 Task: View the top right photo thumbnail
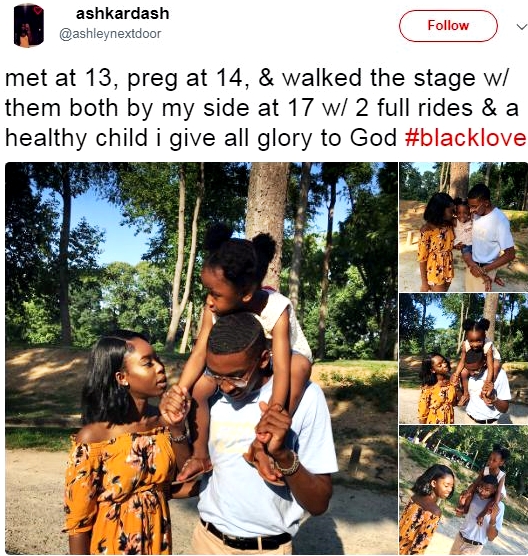[463, 227]
